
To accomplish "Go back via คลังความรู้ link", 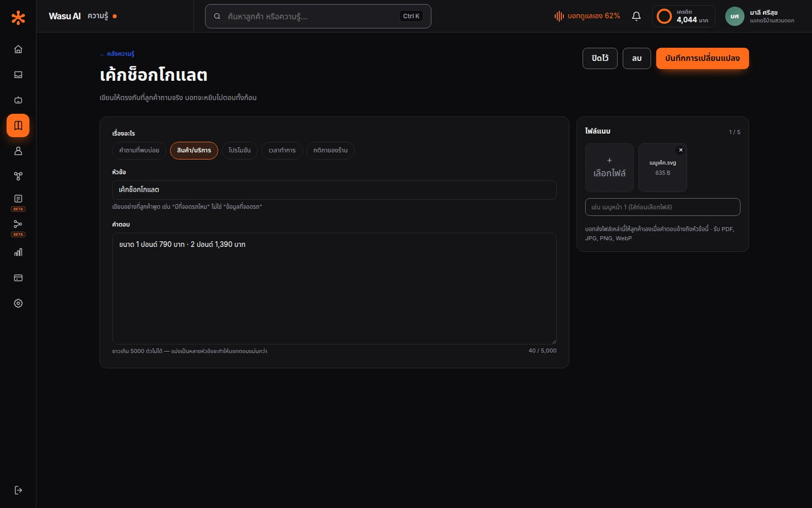I will coord(117,54).
